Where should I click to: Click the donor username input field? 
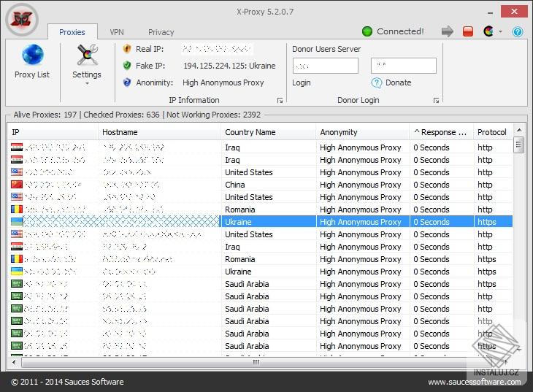pos(326,66)
